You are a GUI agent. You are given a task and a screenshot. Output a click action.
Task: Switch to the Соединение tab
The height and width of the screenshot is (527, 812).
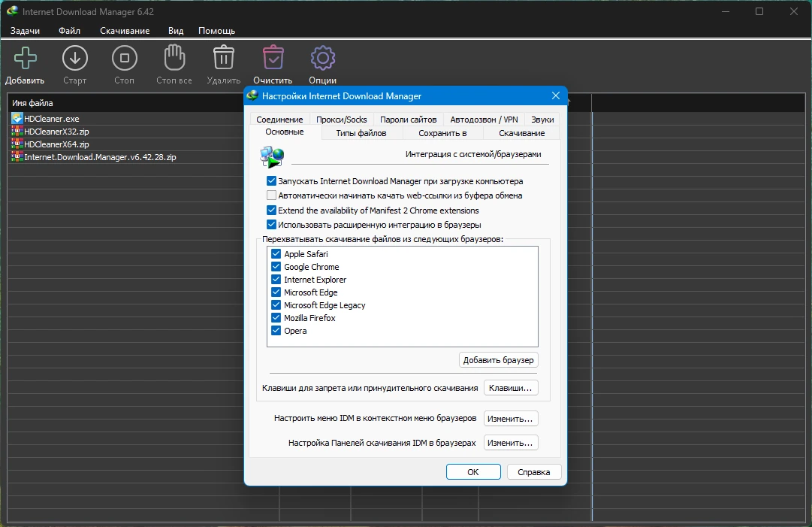[x=279, y=120]
